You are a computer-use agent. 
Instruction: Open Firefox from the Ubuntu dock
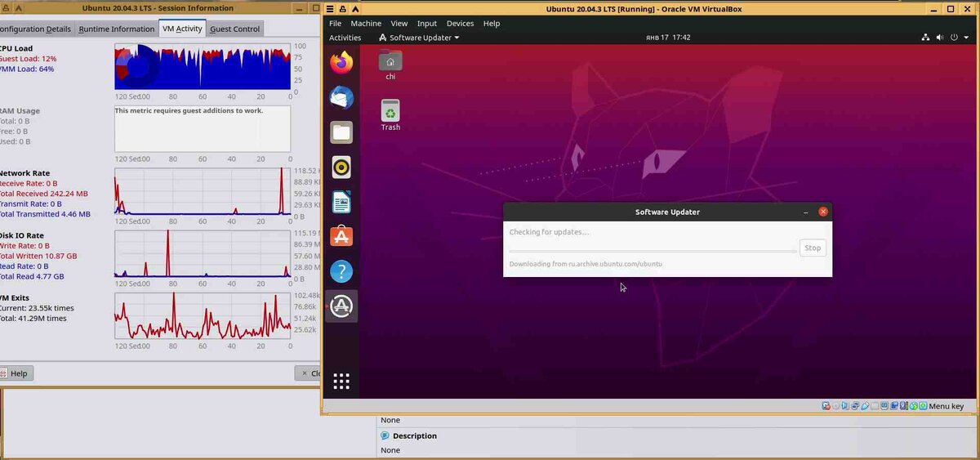click(341, 62)
